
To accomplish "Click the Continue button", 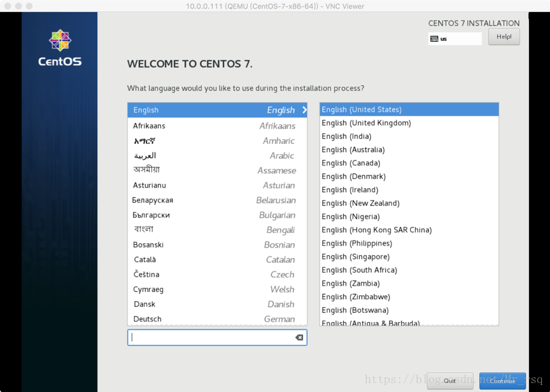I will coord(502,381).
